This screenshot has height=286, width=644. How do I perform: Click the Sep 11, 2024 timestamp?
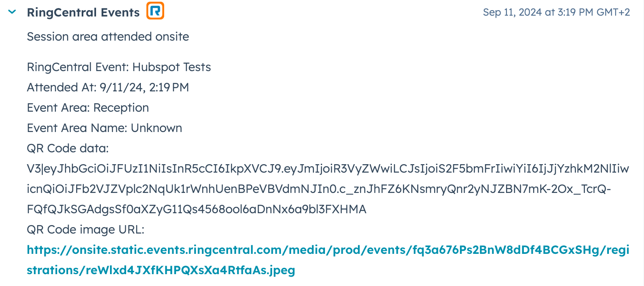[556, 12]
